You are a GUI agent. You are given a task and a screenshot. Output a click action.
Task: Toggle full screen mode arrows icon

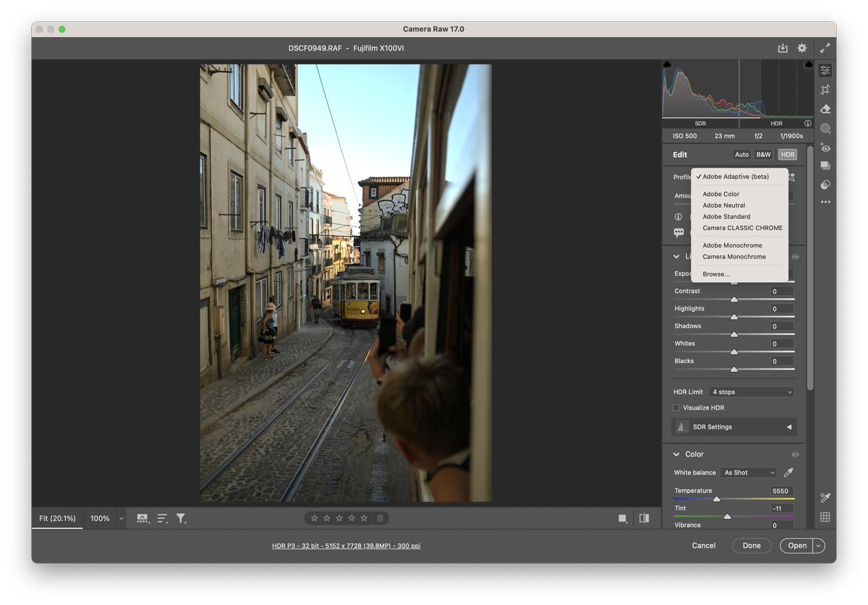[x=825, y=48]
